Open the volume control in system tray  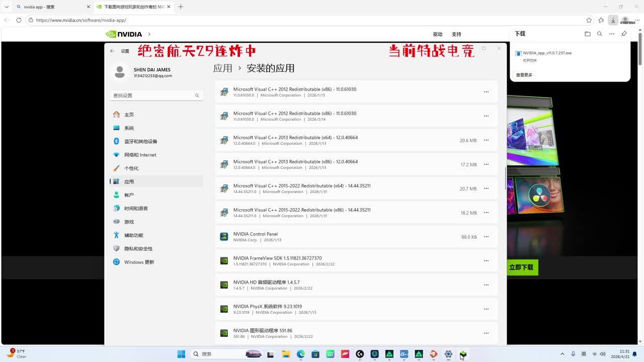pyautogui.click(x=603, y=354)
